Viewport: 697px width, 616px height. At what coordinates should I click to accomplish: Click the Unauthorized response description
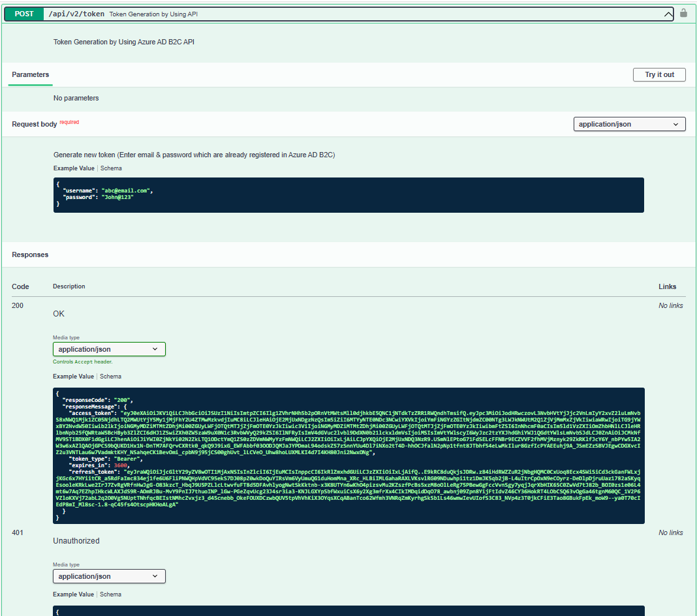click(x=76, y=541)
